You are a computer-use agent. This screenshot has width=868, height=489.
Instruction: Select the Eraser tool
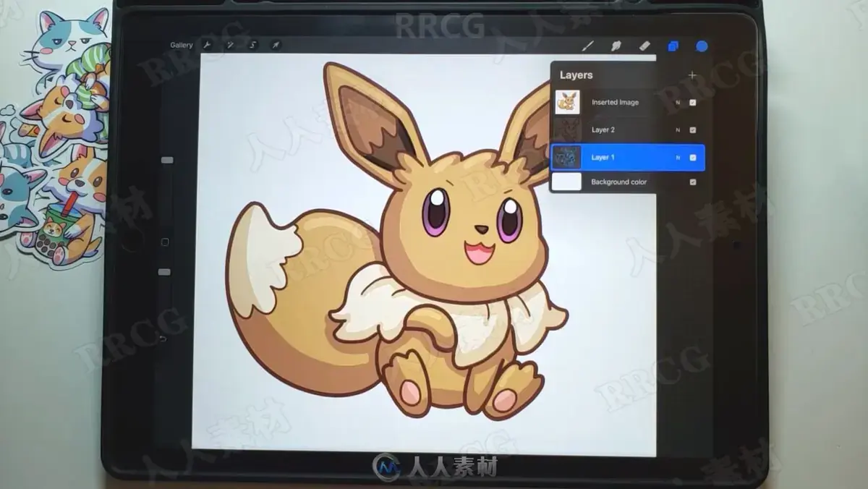(644, 46)
